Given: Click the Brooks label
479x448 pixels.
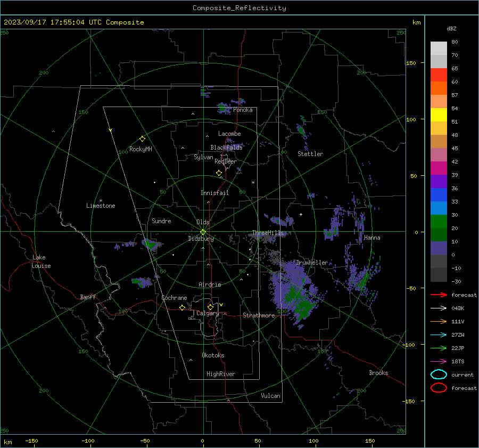Looking at the screenshot, I should click(378, 373).
